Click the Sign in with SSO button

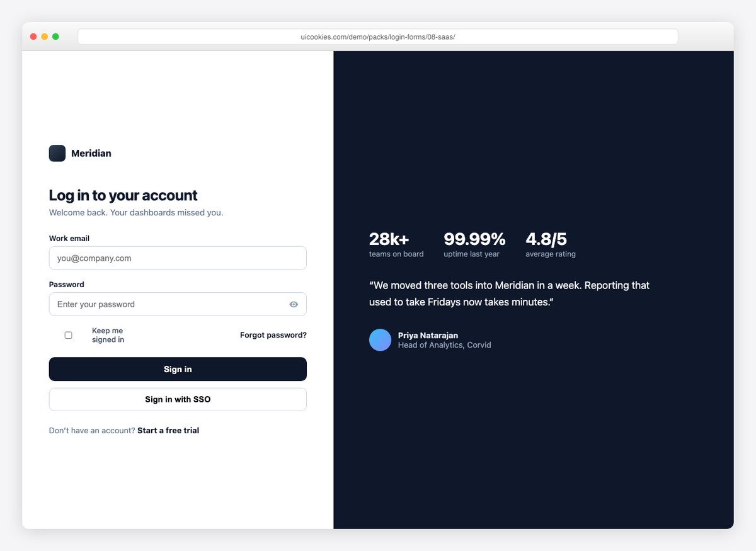(x=178, y=399)
